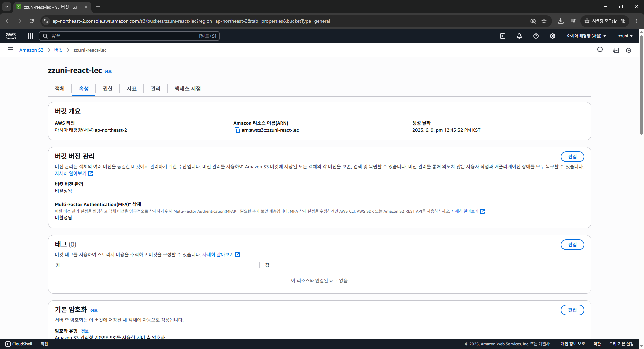Image resolution: width=644 pixels, height=349 pixels.
Task: Open the tab search dropdown arrow
Action: tap(6, 7)
